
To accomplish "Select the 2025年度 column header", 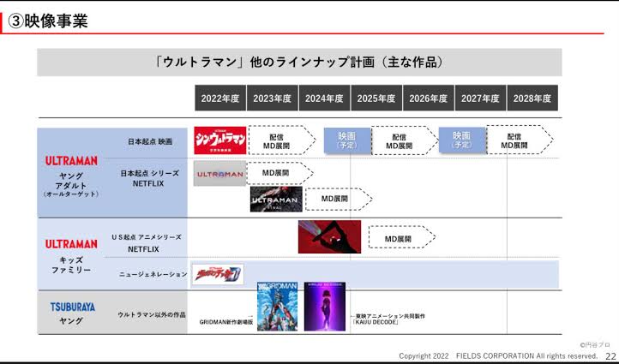I will pyautogui.click(x=376, y=98).
